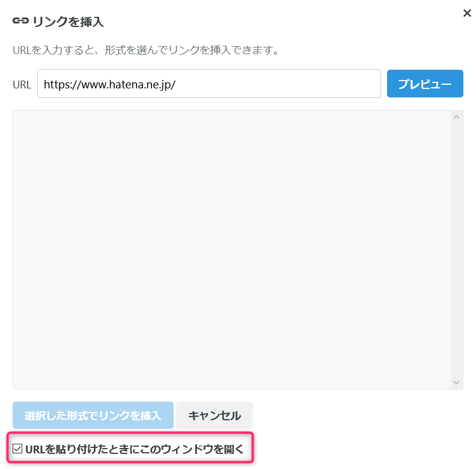Click the down arrow of the preview scrollbar
This screenshot has height=469, width=476.
[x=457, y=382]
